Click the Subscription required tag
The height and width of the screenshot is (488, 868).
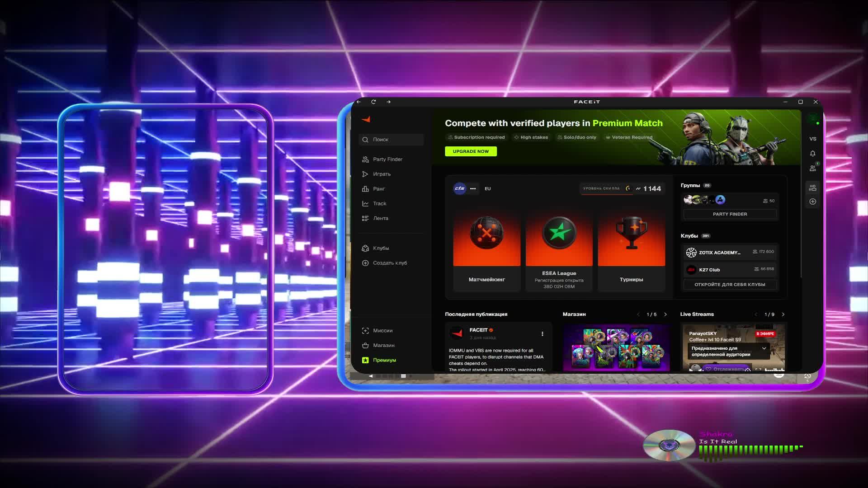476,137
